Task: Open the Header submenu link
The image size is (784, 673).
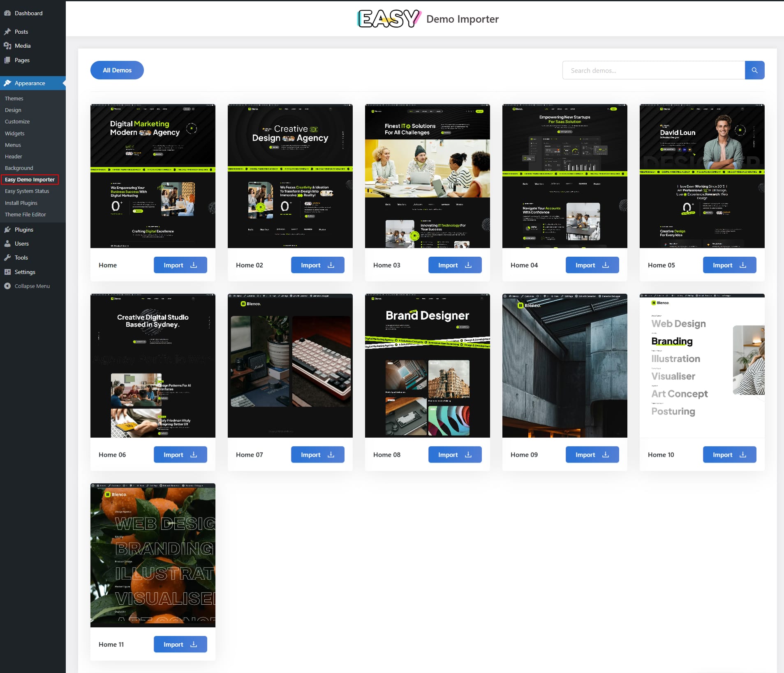Action: 14,156
